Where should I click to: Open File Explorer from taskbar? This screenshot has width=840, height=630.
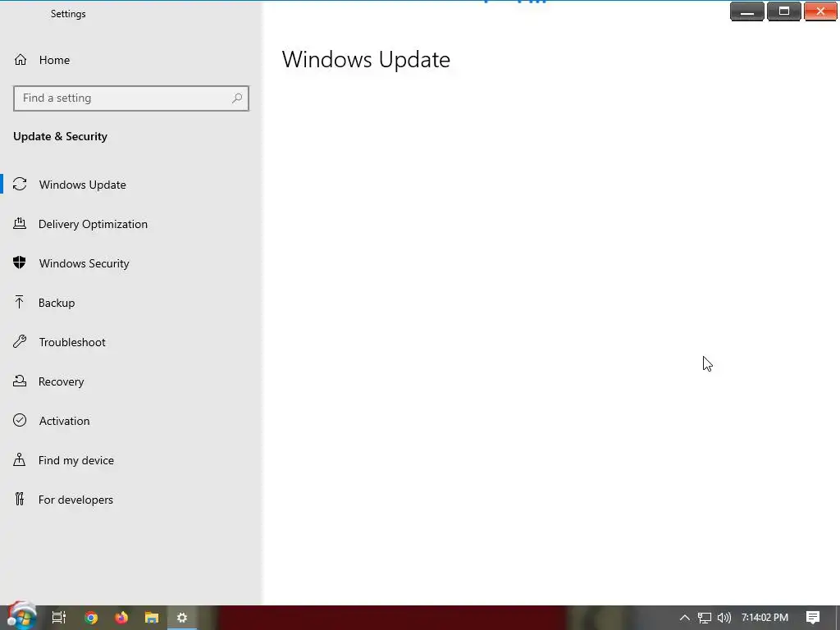point(152,618)
